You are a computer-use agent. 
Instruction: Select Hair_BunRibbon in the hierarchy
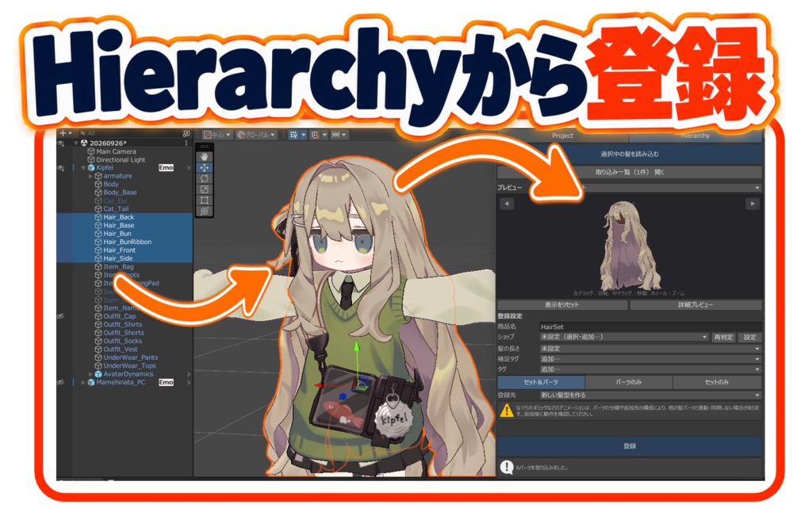coord(127,242)
